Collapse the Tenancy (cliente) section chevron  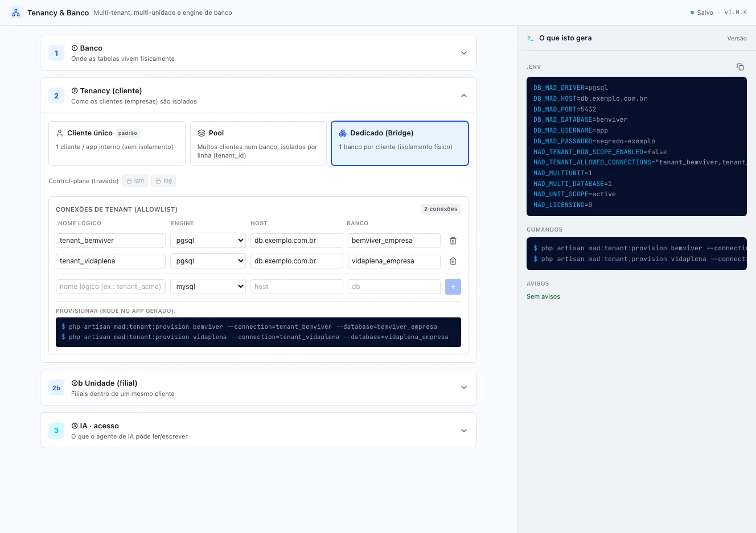click(x=464, y=96)
